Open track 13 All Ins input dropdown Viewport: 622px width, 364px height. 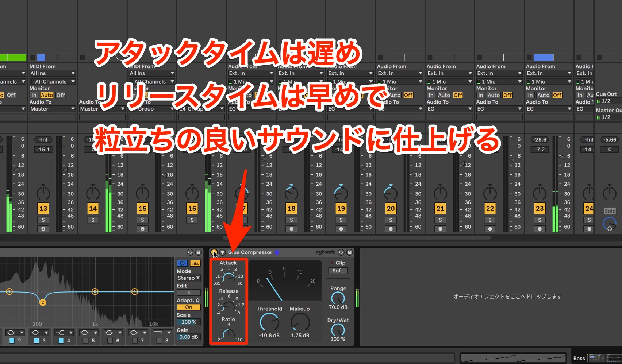(x=53, y=73)
